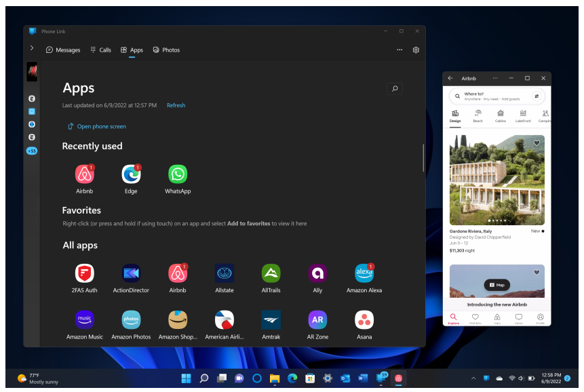Open Phone Link from the taskbar
Image resolution: width=584 pixels, height=392 pixels.
click(x=381, y=378)
